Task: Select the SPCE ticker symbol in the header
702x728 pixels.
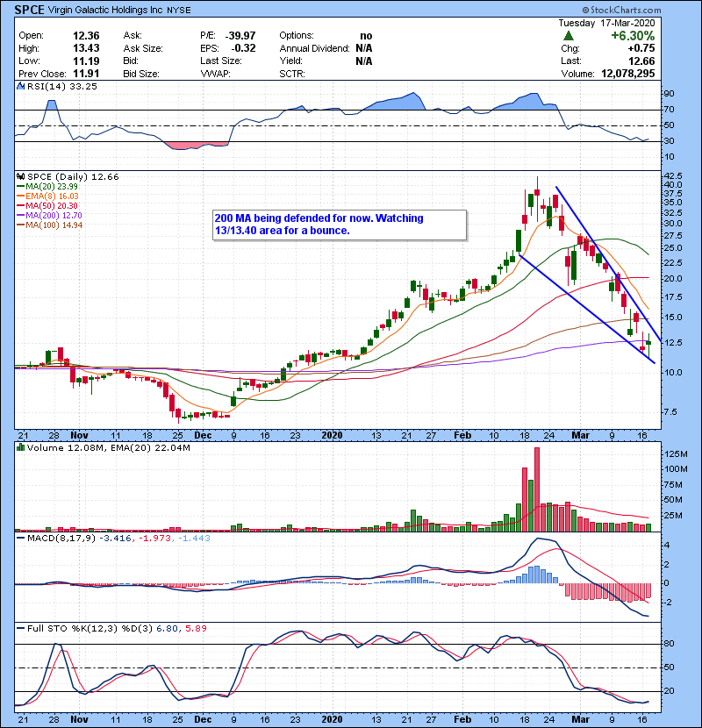Action: coord(29,10)
